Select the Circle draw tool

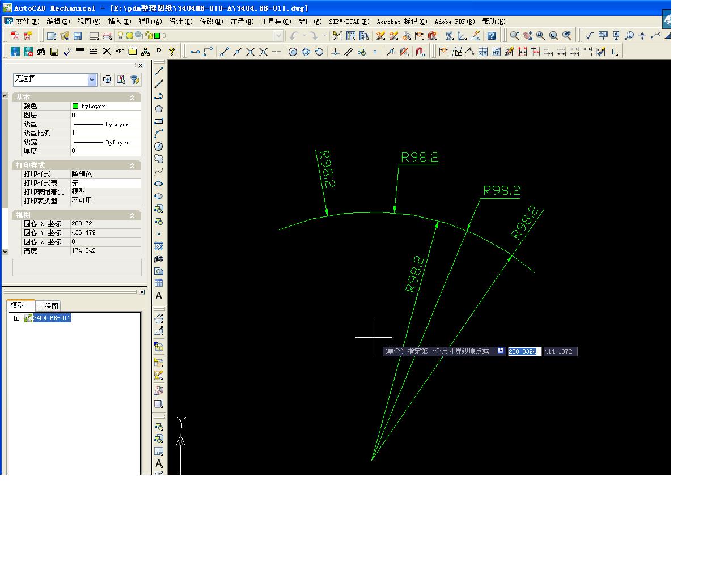pyautogui.click(x=159, y=146)
